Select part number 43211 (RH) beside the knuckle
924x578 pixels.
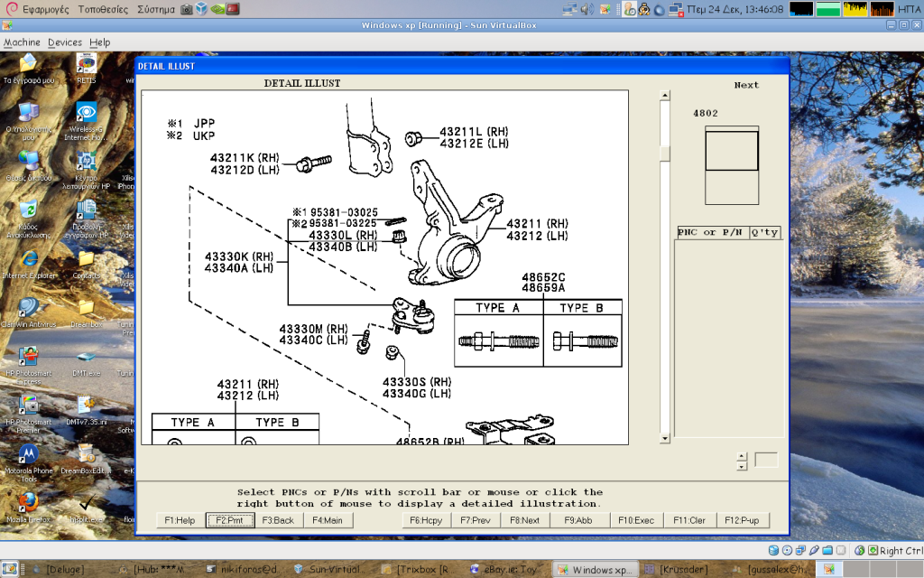[538, 224]
